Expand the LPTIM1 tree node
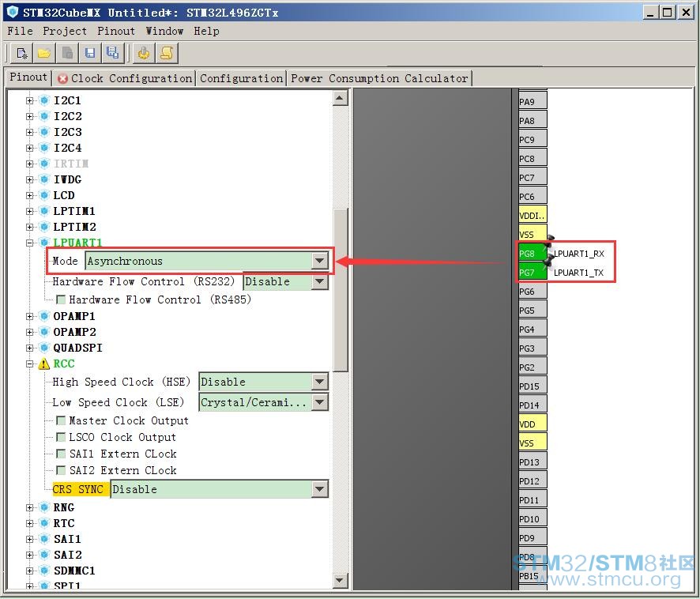This screenshot has height=599, width=700. point(29,211)
